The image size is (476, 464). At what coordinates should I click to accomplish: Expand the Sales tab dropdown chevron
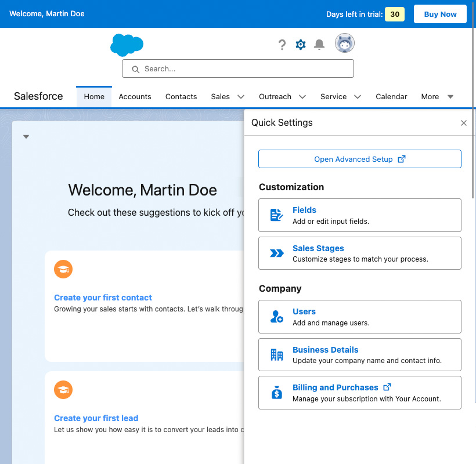pos(241,97)
